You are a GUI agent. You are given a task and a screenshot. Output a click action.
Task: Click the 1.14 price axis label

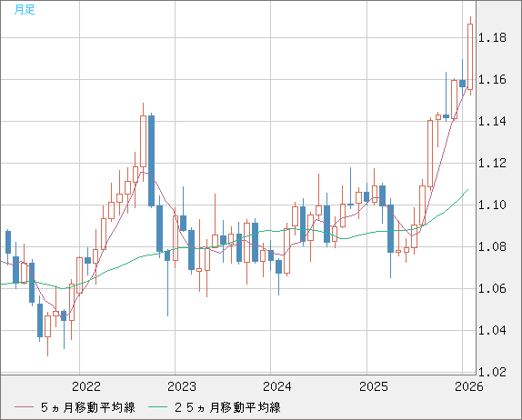coord(492,122)
